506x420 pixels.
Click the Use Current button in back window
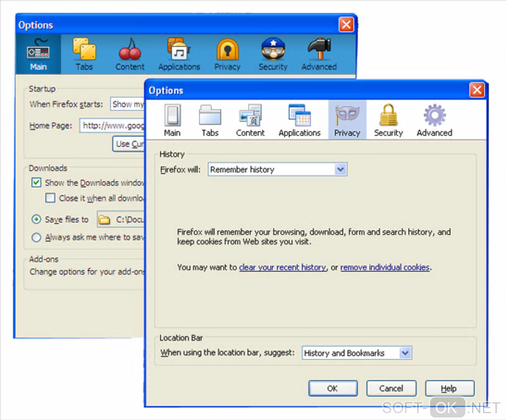[x=129, y=144]
